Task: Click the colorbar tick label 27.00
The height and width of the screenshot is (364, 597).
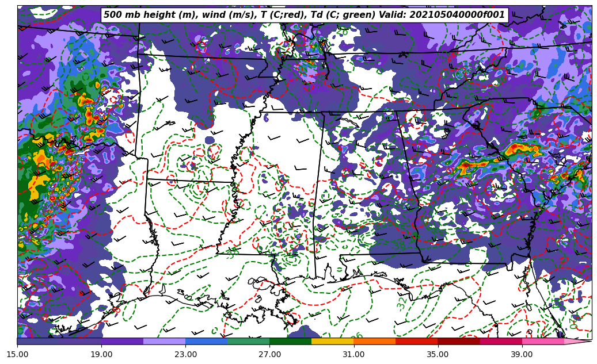Action: click(269, 355)
